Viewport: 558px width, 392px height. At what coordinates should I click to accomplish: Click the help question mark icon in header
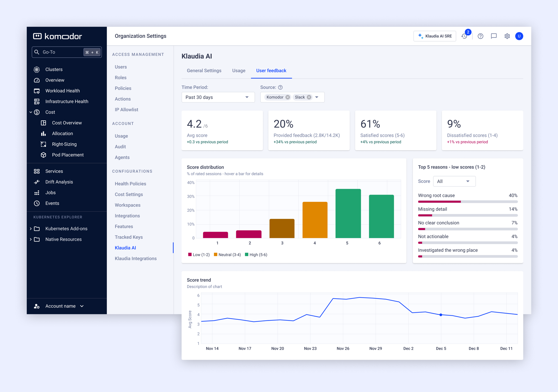click(480, 36)
